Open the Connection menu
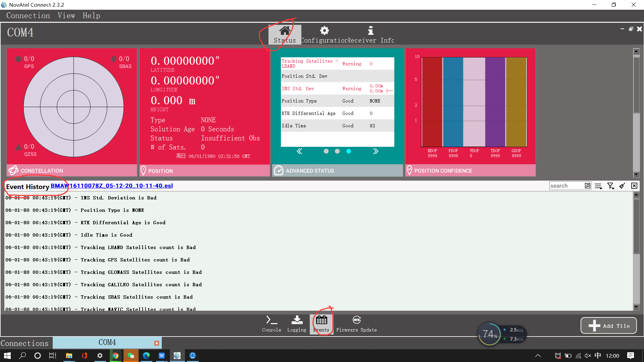The height and width of the screenshot is (362, 644). [x=28, y=15]
